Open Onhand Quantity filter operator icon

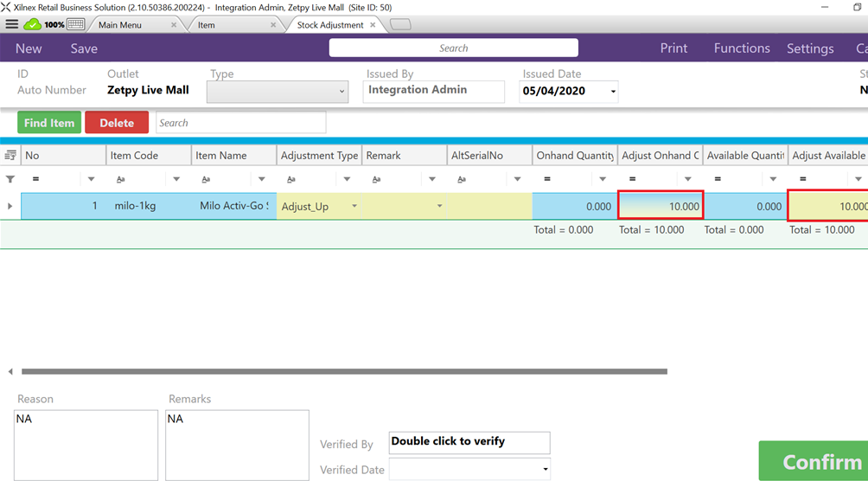coord(547,179)
